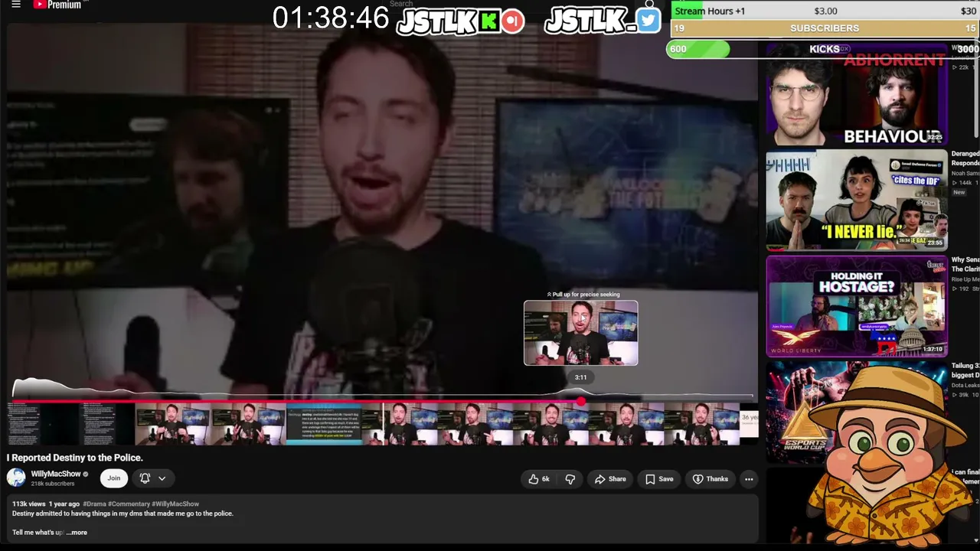Screen dimensions: 980x551
Task: Click the description line 'Destiny admitted to having things'
Action: point(122,514)
